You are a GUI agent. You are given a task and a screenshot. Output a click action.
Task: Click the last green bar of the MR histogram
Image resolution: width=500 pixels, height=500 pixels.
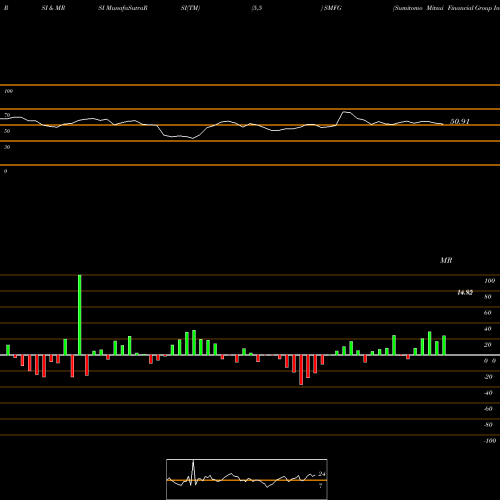(444, 345)
